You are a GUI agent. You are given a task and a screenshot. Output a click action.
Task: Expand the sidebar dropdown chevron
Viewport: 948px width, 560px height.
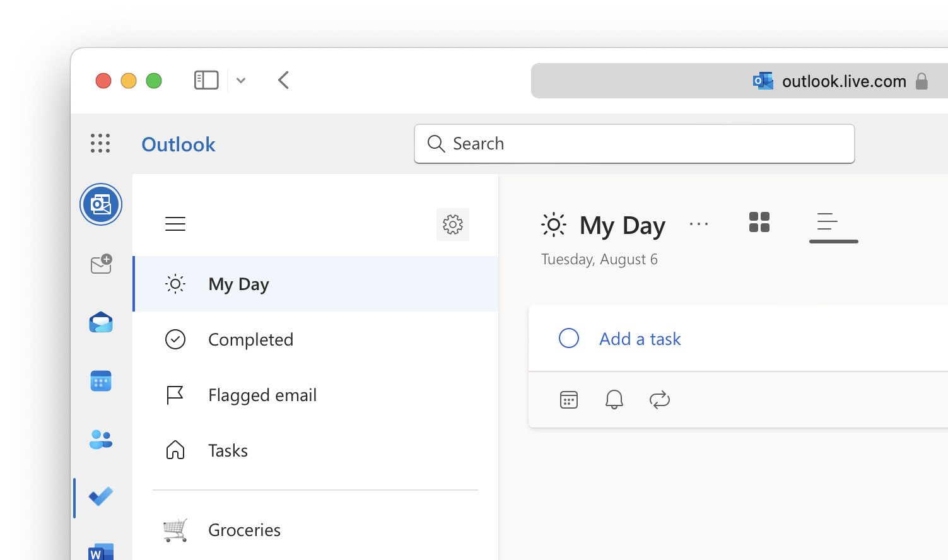[x=241, y=80]
